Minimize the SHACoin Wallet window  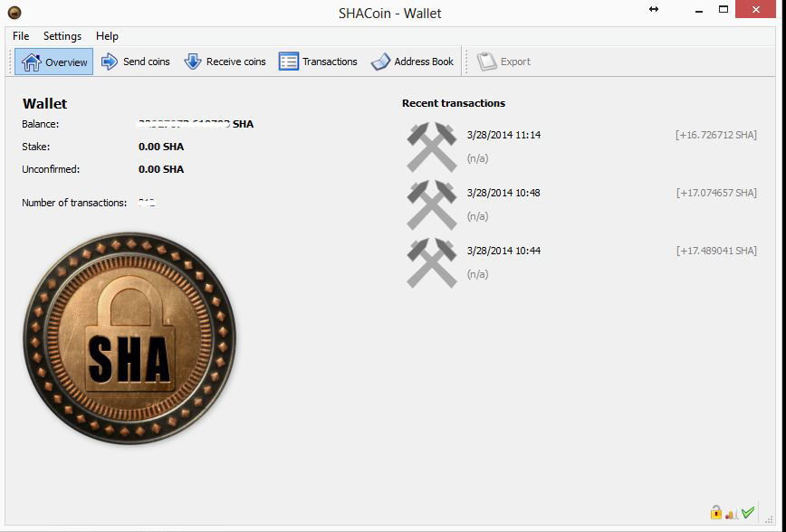(699, 10)
